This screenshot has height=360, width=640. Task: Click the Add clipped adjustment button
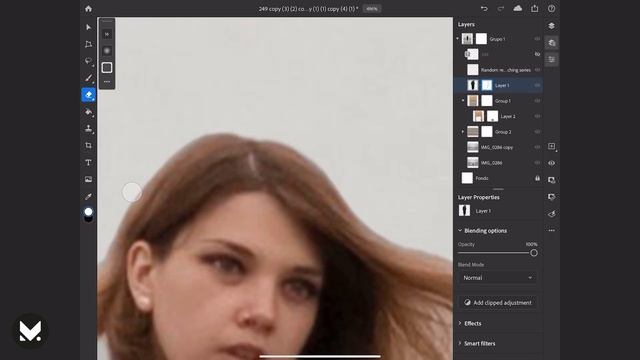tap(498, 302)
